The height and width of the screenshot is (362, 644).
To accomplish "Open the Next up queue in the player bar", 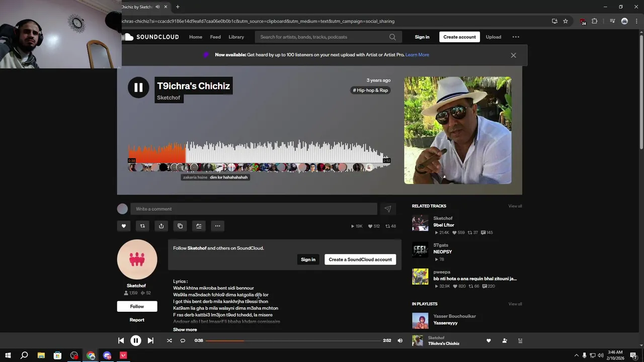I will tap(520, 340).
